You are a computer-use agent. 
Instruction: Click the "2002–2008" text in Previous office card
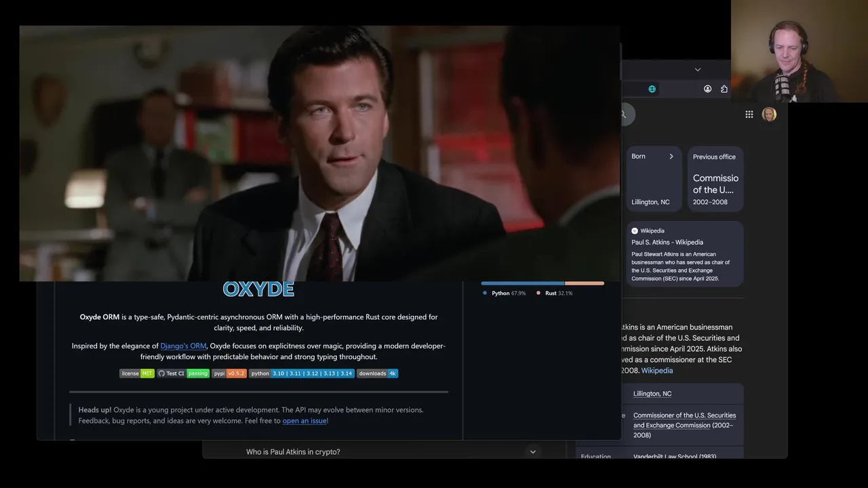710,202
